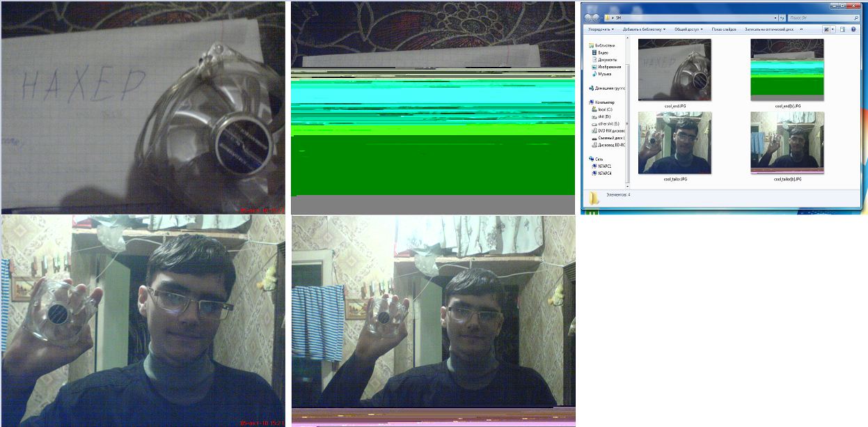Open the Общий доступ dropdown
Screen dimensions: 868x427
tap(689, 29)
